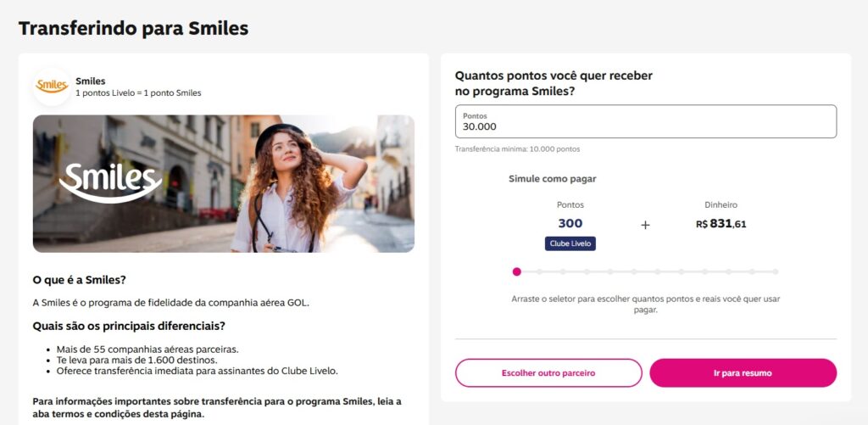Click the plus sign between Pontos and Dinheiro
Viewport: 868px width, 425px height.
[x=645, y=225]
